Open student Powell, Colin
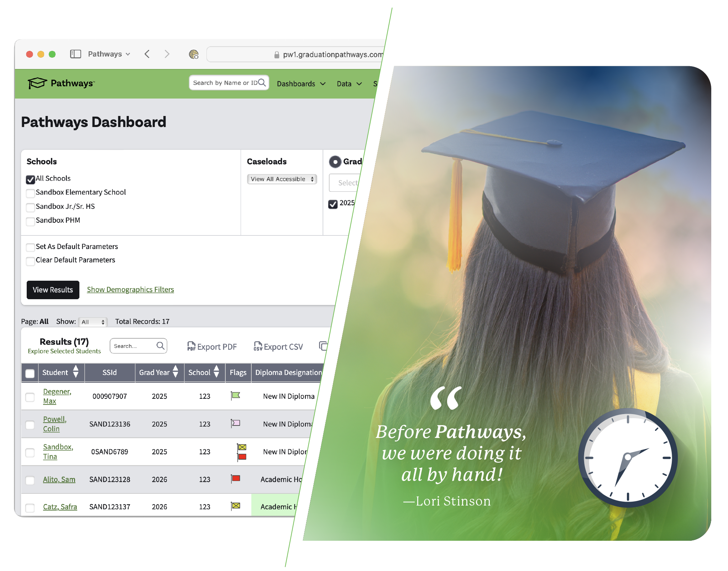Viewport: 728px width, 571px height. point(54,424)
